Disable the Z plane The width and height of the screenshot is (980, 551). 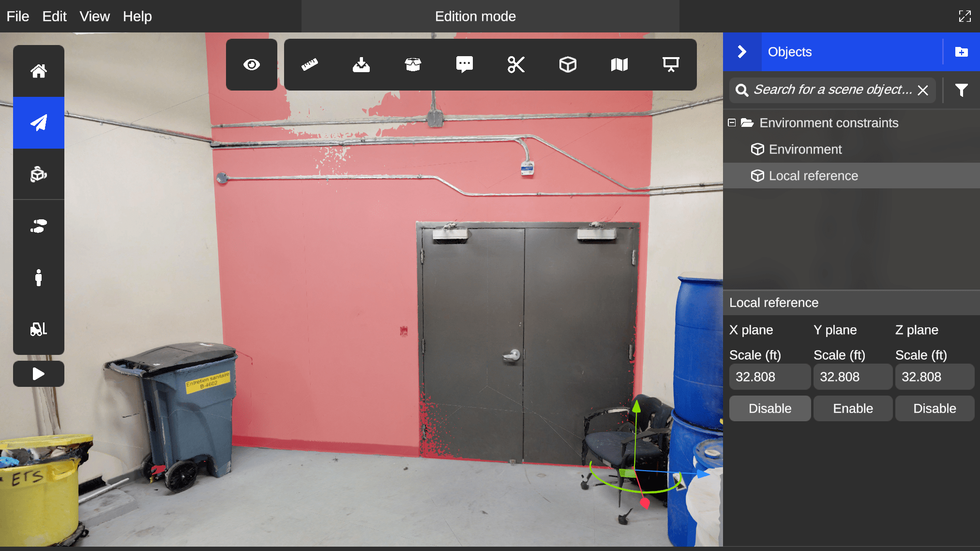click(934, 408)
